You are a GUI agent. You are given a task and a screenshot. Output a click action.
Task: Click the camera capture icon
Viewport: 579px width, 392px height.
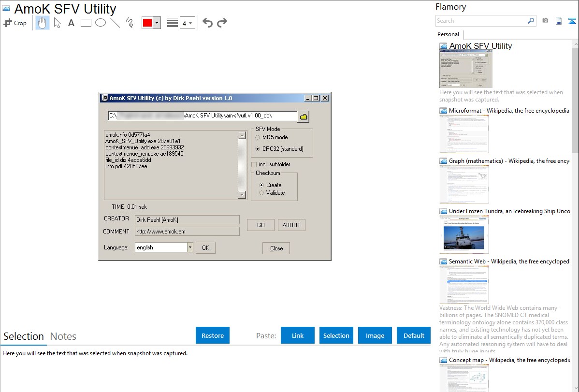(x=545, y=21)
